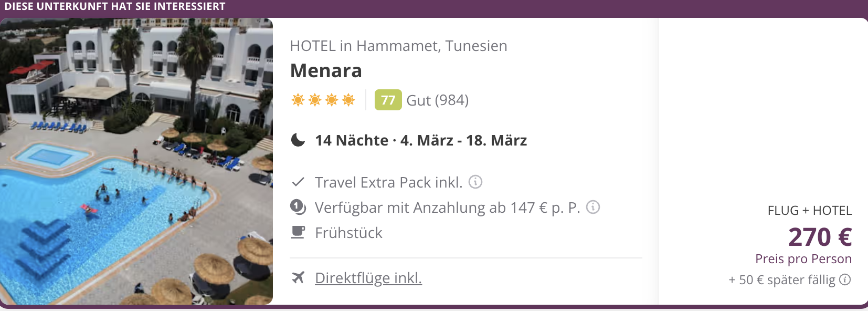The width and height of the screenshot is (868, 311).
Task: Click the FLUG + HOTEL label
Action: (809, 211)
